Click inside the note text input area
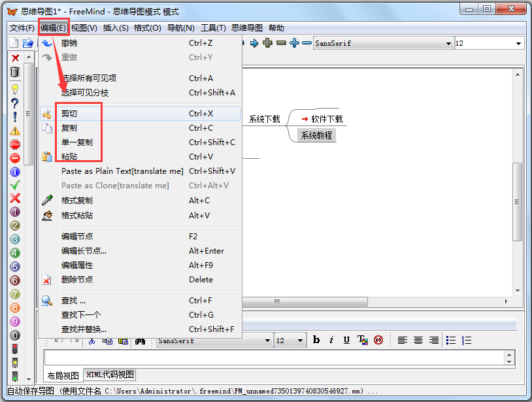532x402 pixels. click(x=274, y=358)
